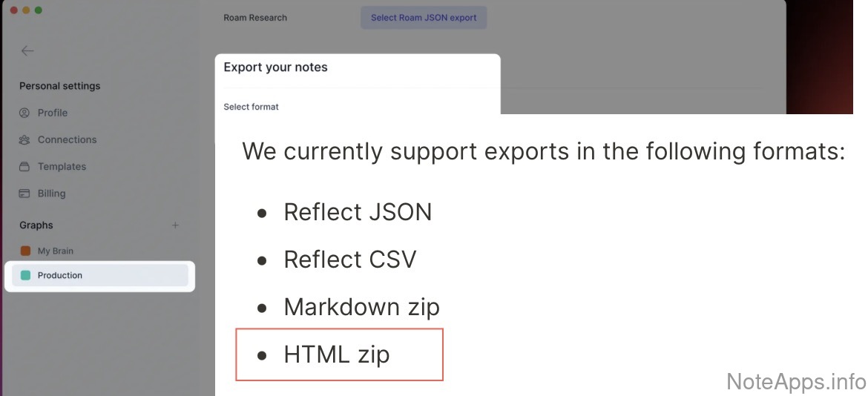The height and width of the screenshot is (396, 868).
Task: Add a new graph with the plus icon
Action: coord(176,225)
